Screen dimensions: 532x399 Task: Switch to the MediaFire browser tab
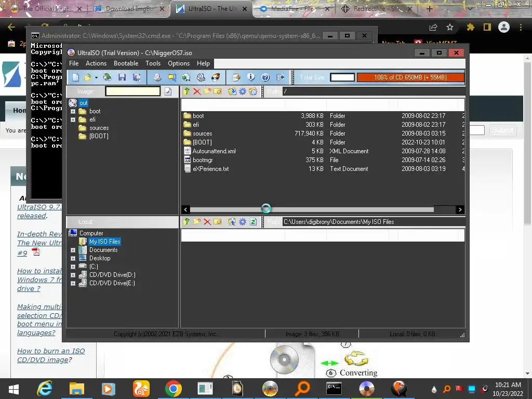tap(294, 9)
